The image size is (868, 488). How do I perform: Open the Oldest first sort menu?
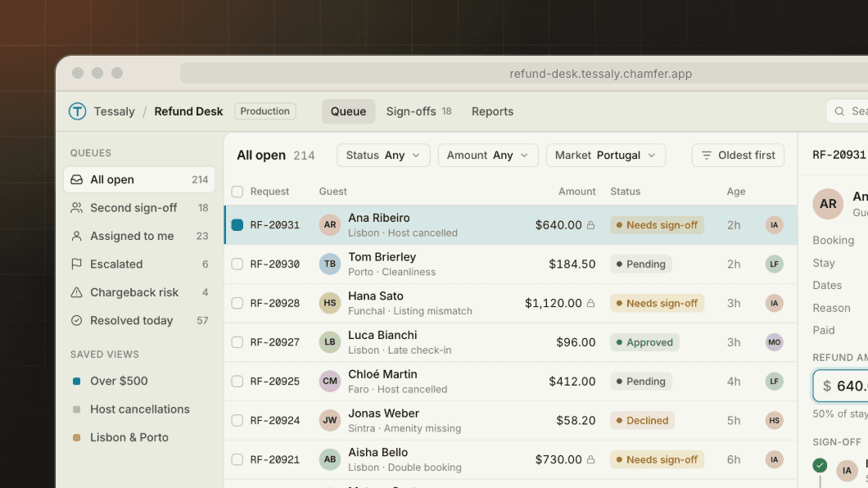[738, 156]
